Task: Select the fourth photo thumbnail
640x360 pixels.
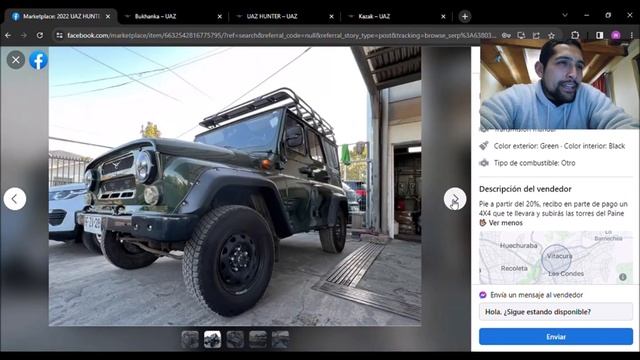Action: pyautogui.click(x=258, y=339)
